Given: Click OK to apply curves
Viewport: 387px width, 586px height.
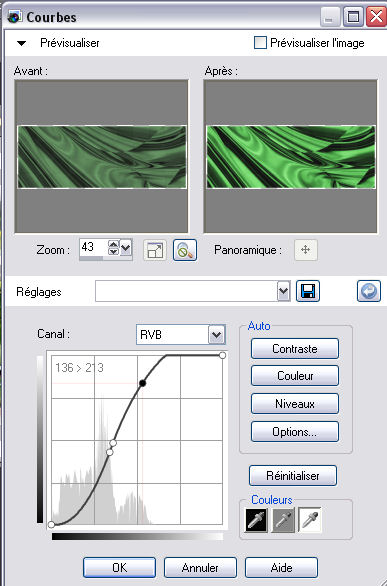Looking at the screenshot, I should 120,567.
